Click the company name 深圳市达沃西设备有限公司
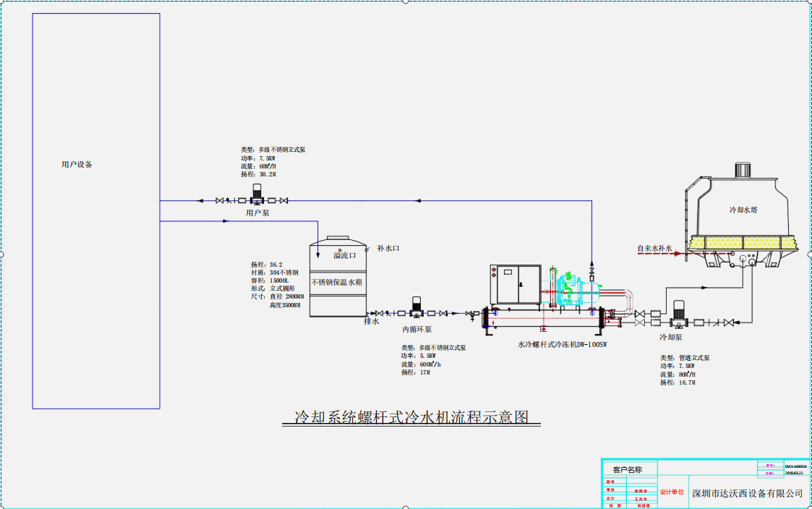The height and width of the screenshot is (509, 812). click(747, 494)
